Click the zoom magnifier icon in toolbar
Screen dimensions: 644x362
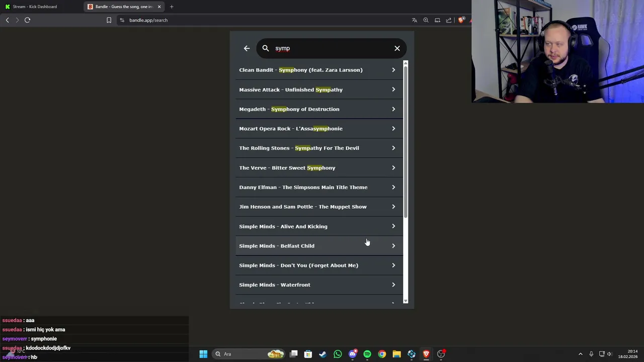tap(426, 20)
